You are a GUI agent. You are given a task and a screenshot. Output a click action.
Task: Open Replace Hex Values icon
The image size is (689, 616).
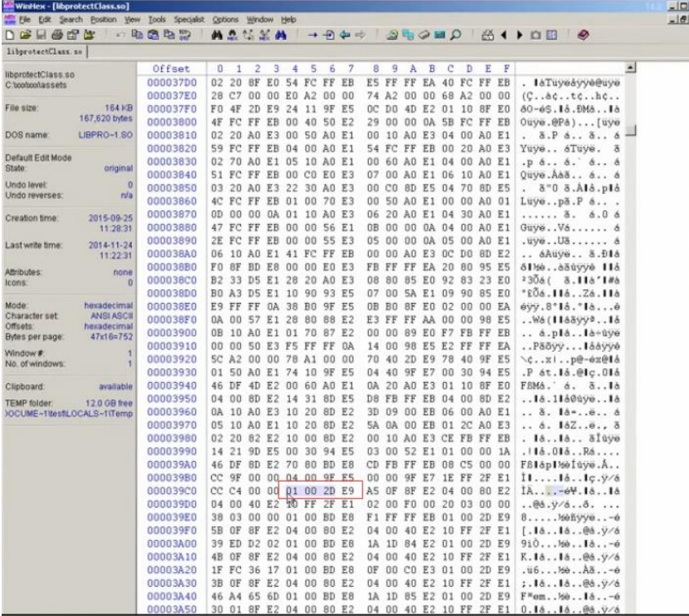point(265,35)
